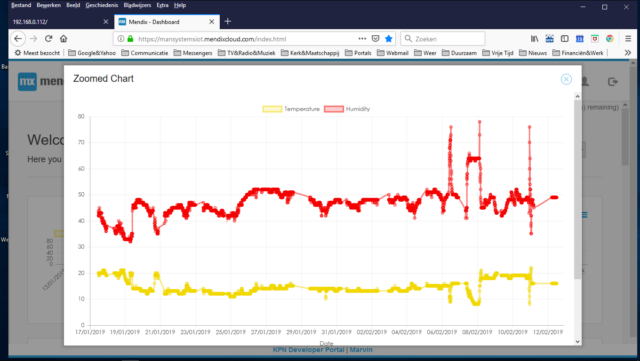The width and height of the screenshot is (640, 361).
Task: Toggle the blue bookmark star
Action: click(x=389, y=39)
